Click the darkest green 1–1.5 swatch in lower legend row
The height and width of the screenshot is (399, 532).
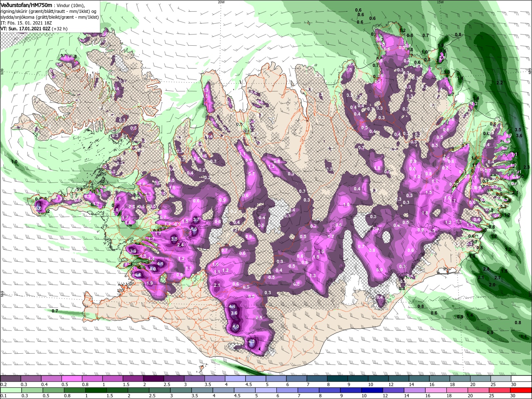click(96, 390)
